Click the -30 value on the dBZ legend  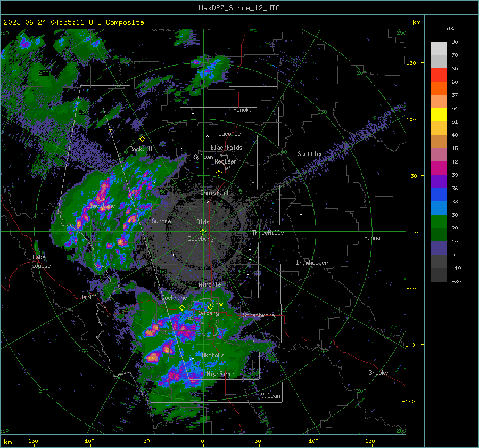(x=456, y=281)
